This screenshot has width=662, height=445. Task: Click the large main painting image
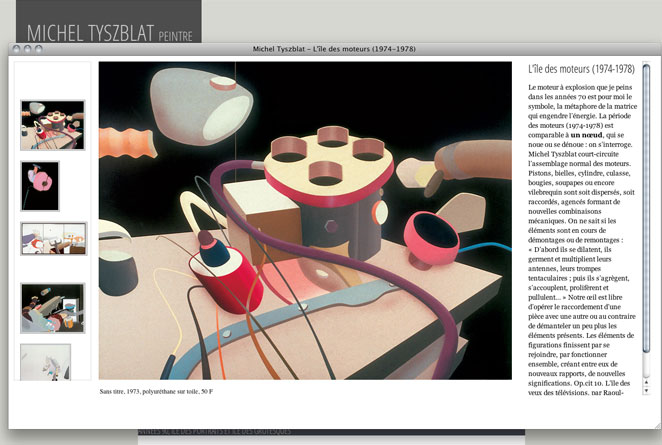305,220
